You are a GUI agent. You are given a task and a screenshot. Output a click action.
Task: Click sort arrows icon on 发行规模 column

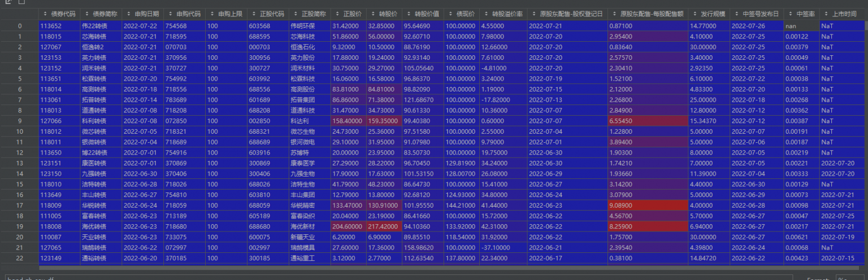695,13
